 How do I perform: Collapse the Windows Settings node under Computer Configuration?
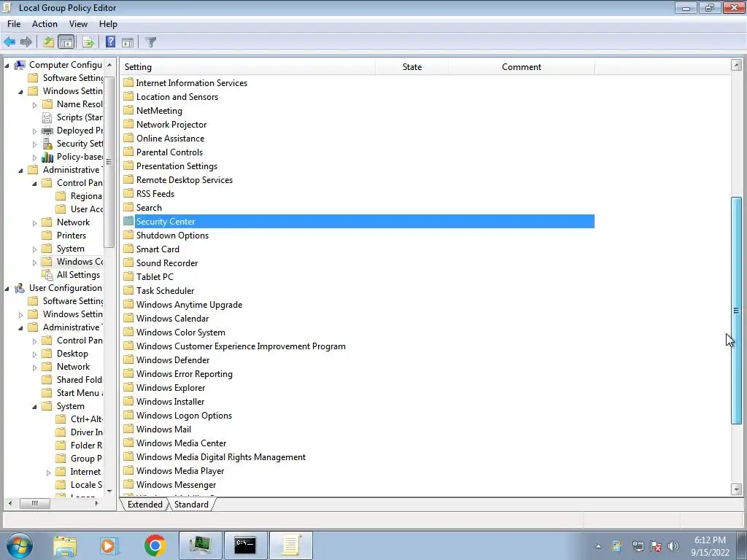pos(20,91)
